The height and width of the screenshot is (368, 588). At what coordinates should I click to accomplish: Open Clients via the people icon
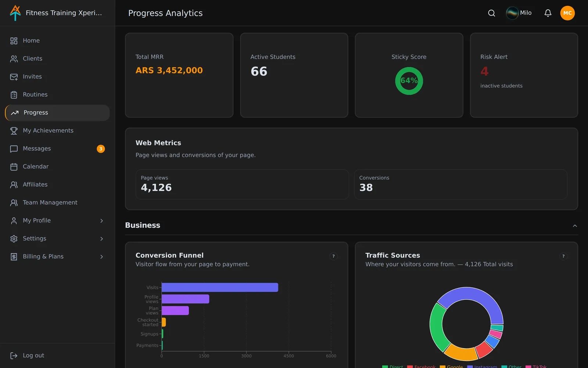[14, 59]
